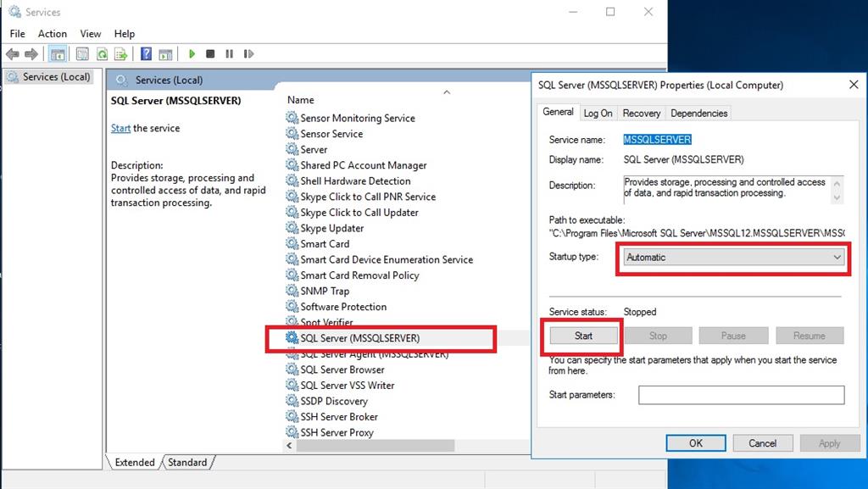
Task: Switch to the Recovery tab
Action: click(x=641, y=113)
